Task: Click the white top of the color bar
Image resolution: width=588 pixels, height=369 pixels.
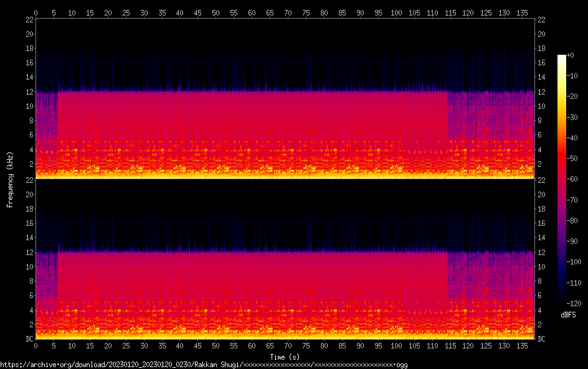Action: click(562, 58)
